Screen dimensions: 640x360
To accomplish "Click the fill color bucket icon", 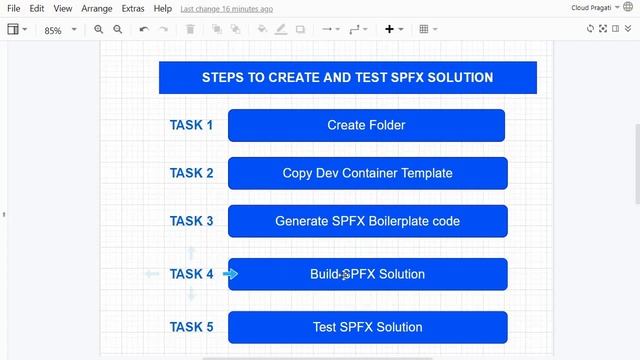I will click(262, 29).
